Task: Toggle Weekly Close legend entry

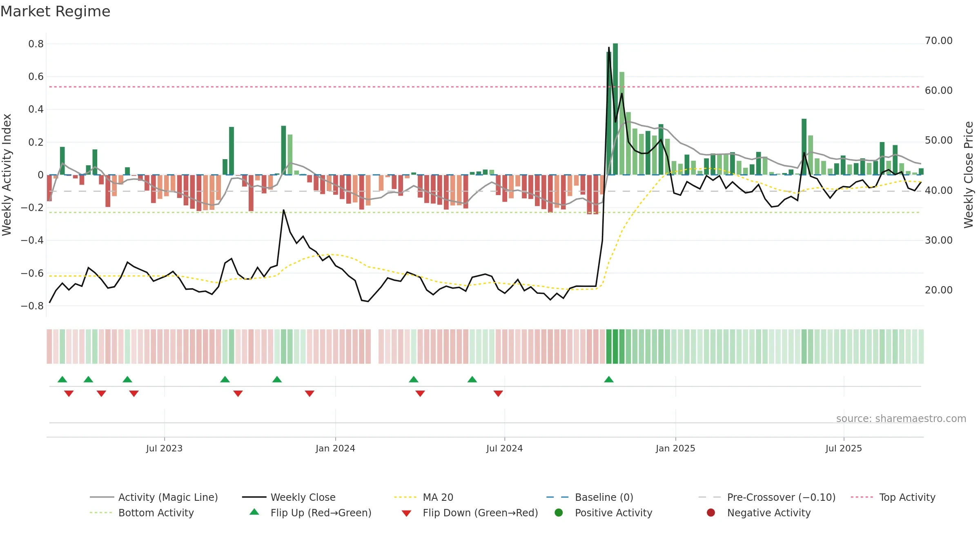Action: click(x=289, y=497)
